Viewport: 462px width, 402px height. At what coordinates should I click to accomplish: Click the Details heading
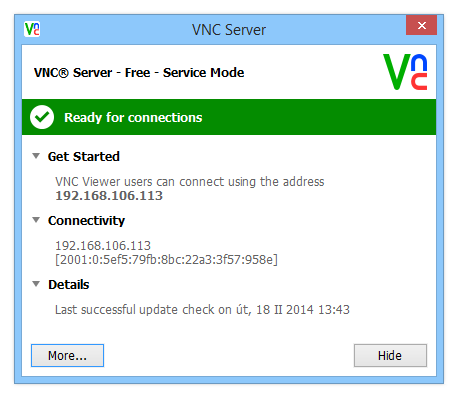point(69,284)
